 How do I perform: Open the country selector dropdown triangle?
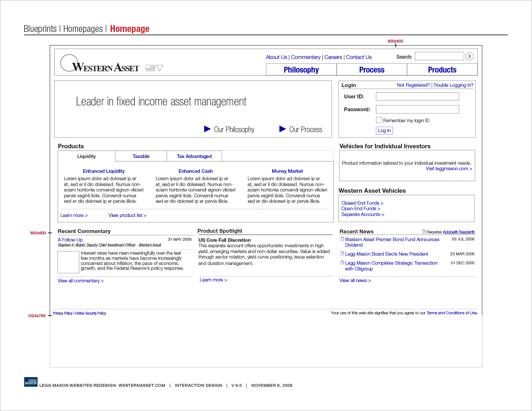coord(160,68)
